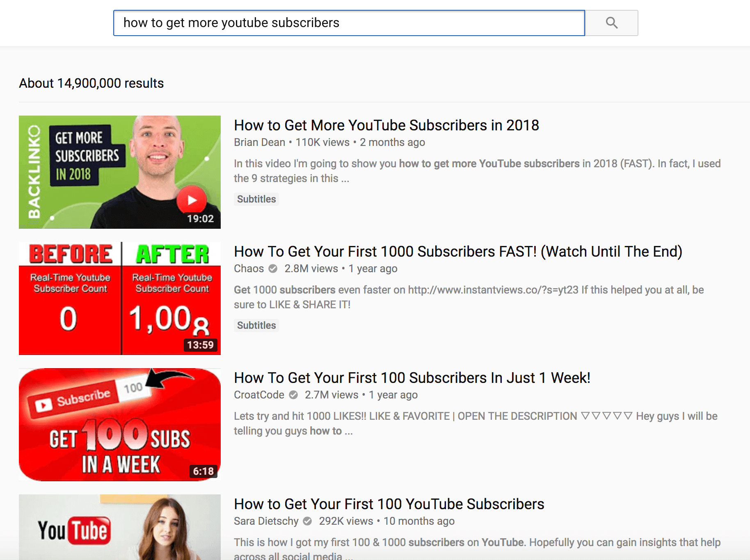Visit the Chaos channel link
Image resolution: width=750 pixels, height=560 pixels.
249,269
